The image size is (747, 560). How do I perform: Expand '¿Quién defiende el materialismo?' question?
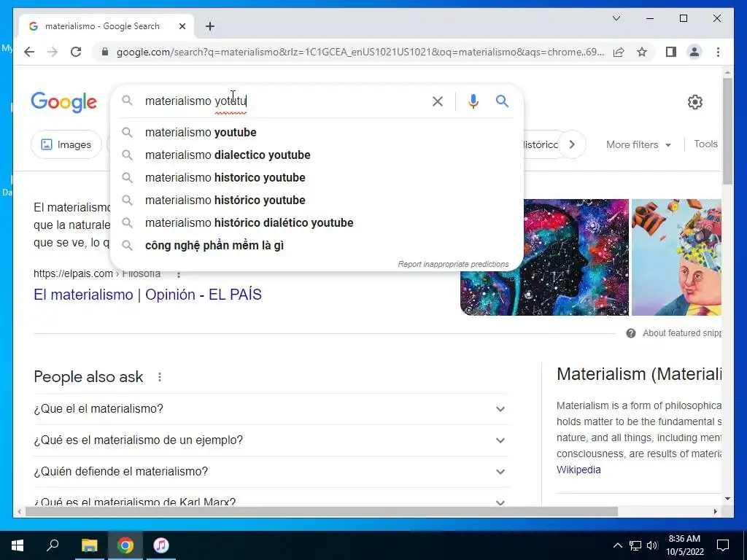(271, 472)
